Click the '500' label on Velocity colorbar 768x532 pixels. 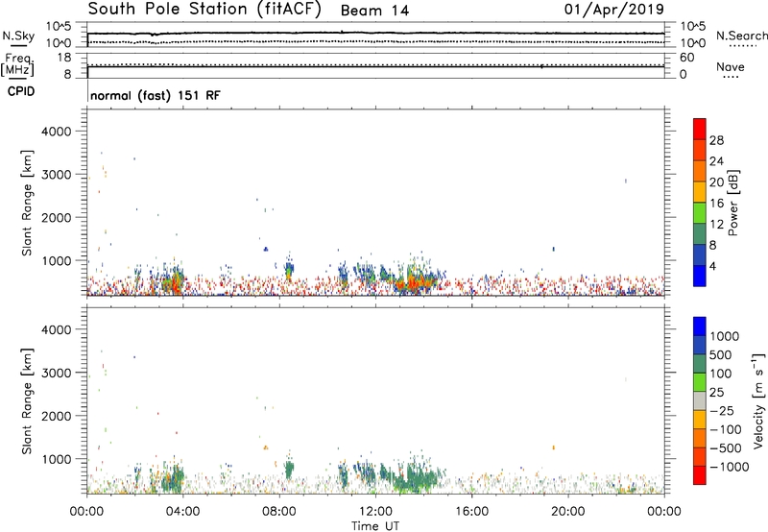click(723, 355)
